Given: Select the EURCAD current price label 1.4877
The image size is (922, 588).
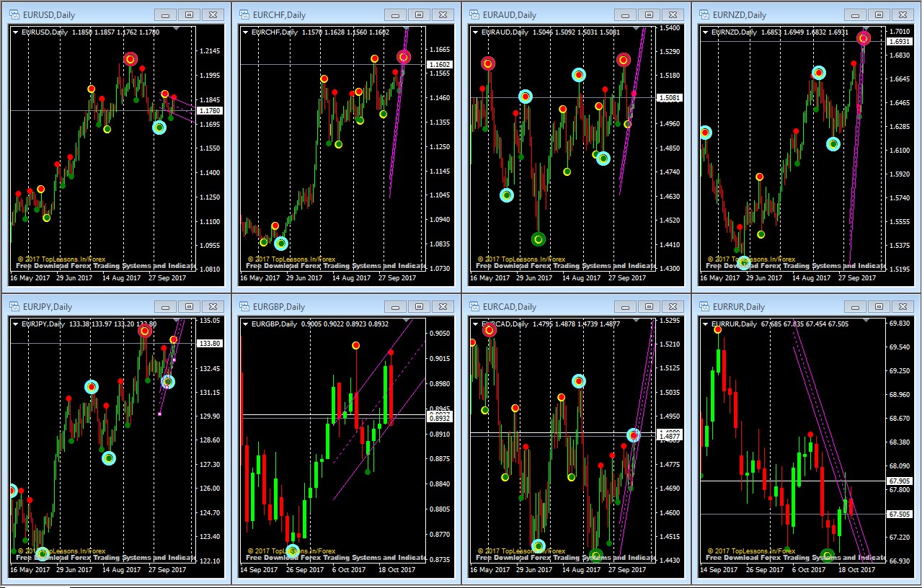Looking at the screenshot, I should [x=670, y=436].
